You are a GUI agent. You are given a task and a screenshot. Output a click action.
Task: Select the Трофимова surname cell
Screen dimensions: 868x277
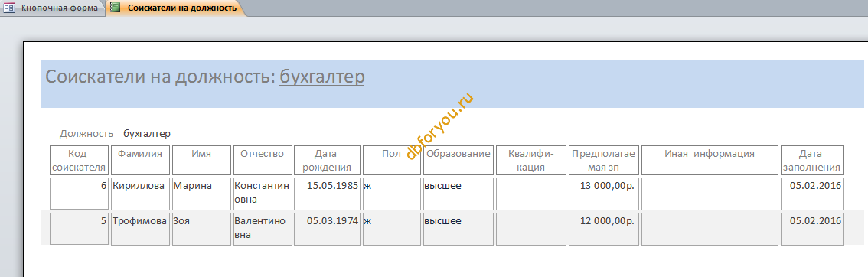click(140, 229)
